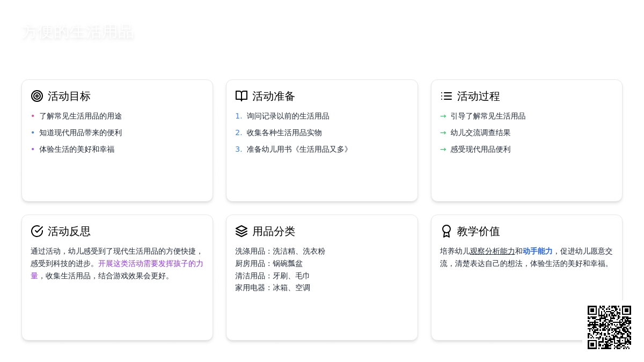
Task: Click the QR code image
Action: [x=609, y=327]
